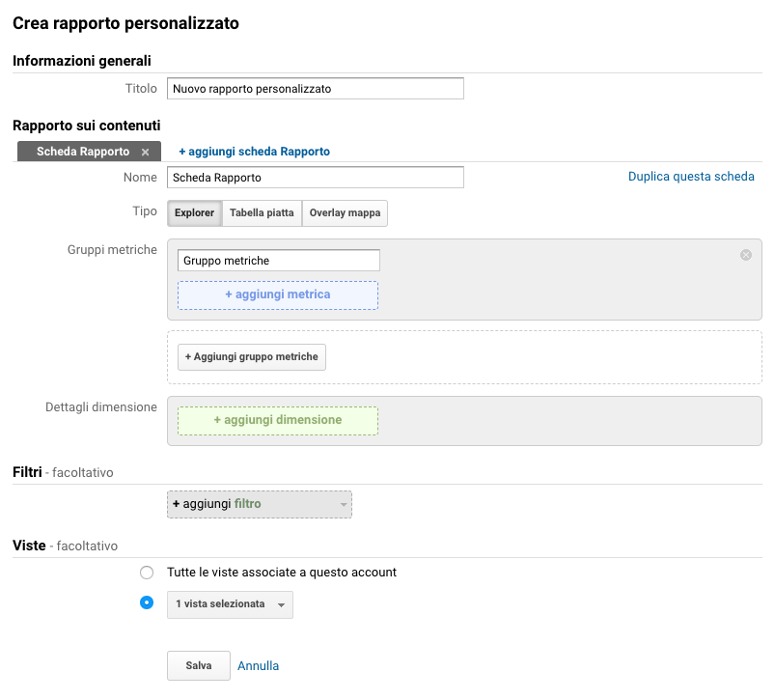Open the 'aggiungi filtro' dropdown
This screenshot has width=775, height=700.
260,504
